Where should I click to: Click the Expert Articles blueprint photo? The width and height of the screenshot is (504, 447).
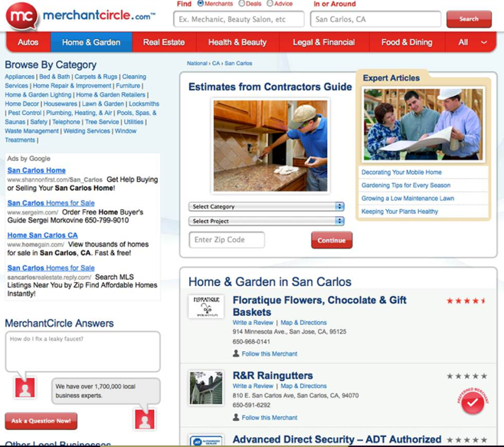(423, 124)
